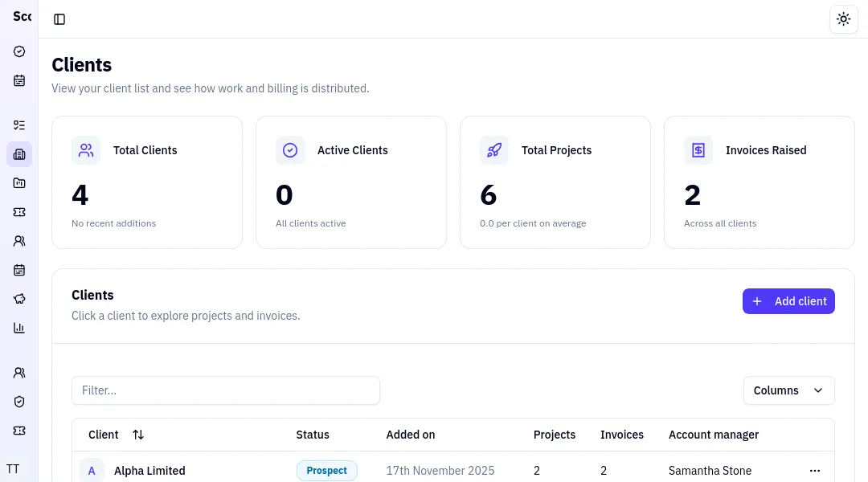Click the piggy bank icon in the sidebar
Viewport: 868px width, 482px height.
[x=19, y=298]
